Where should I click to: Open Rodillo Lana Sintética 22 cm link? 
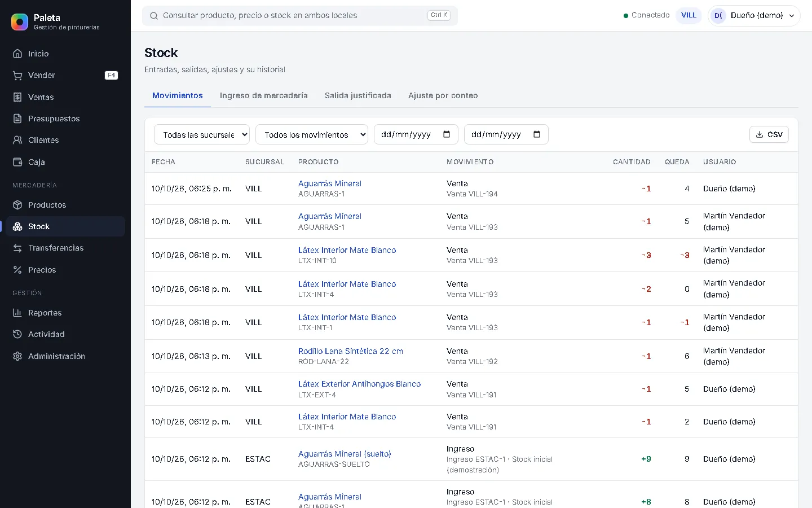click(x=351, y=351)
